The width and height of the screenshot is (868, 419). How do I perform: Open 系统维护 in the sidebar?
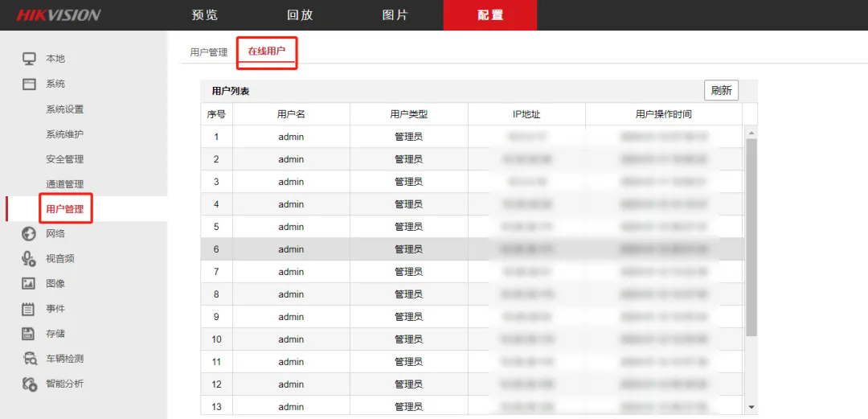[x=64, y=134]
